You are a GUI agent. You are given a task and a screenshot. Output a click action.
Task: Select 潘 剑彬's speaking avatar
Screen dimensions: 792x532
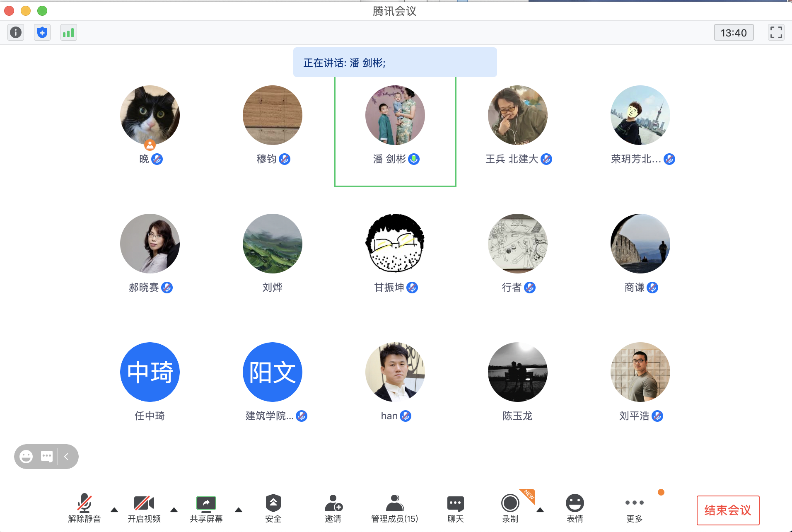(x=395, y=115)
